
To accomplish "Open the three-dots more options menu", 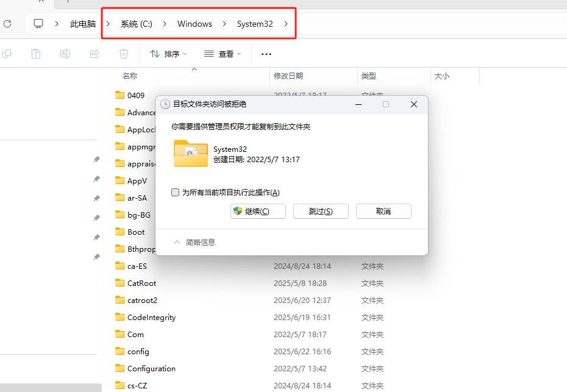I will point(266,54).
